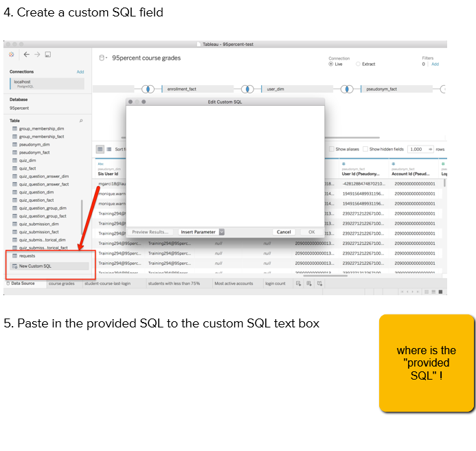The height and width of the screenshot is (451, 476).
Task: Click number type icon over User Id (Pseudony...
Action: tap(343, 164)
